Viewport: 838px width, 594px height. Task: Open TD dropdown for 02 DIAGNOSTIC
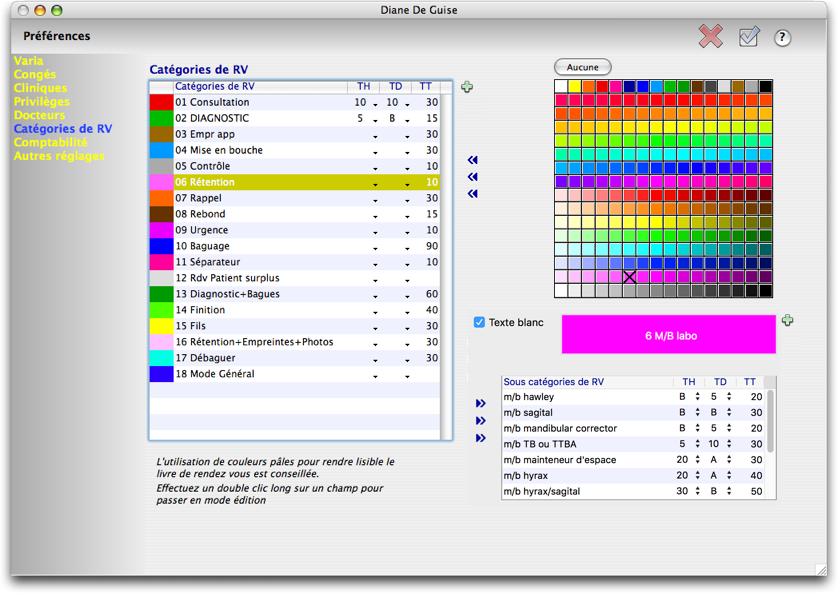tap(407, 120)
